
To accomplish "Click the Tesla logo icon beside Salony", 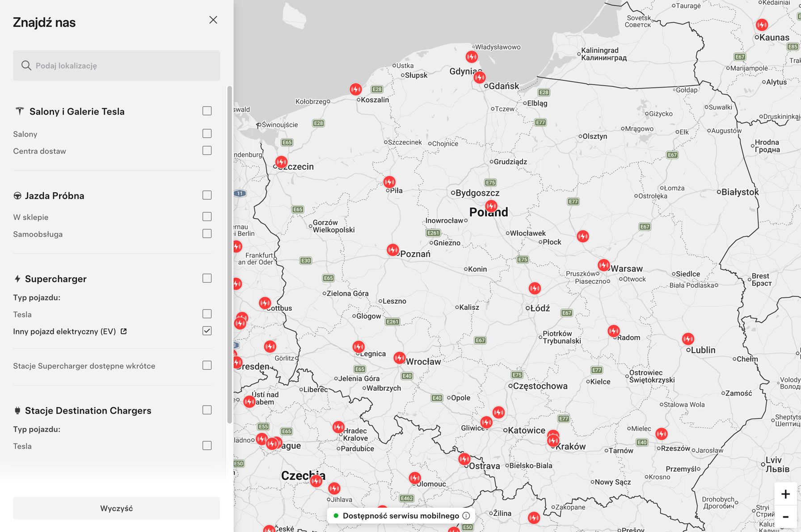I will pos(20,111).
